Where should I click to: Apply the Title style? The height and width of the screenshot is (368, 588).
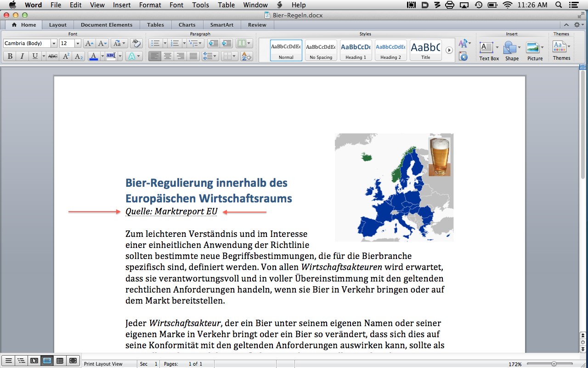[425, 50]
